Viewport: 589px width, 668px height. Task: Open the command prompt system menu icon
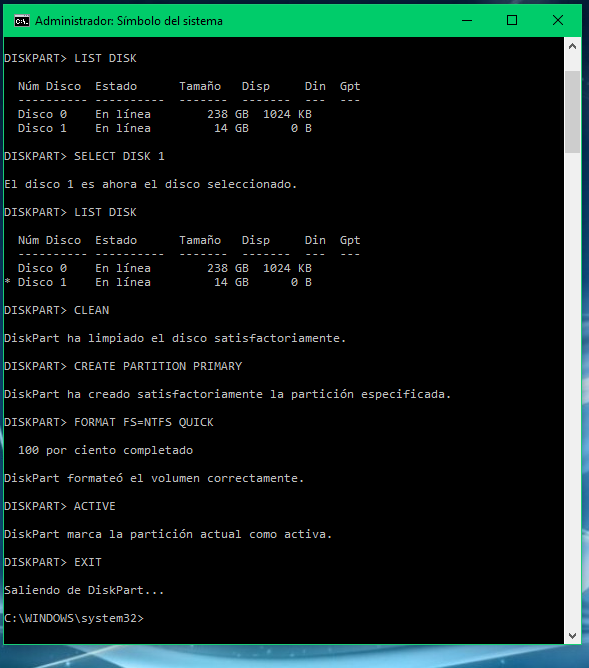tap(22, 20)
